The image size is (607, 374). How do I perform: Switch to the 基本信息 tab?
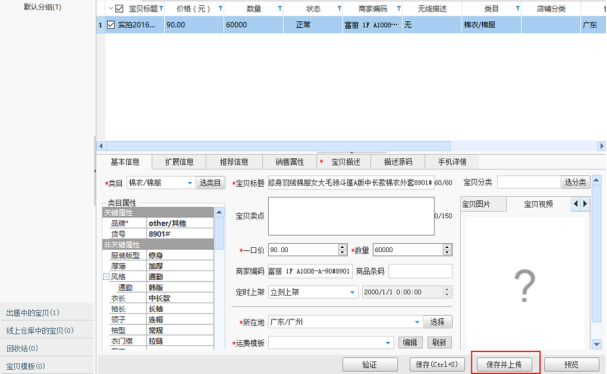125,162
